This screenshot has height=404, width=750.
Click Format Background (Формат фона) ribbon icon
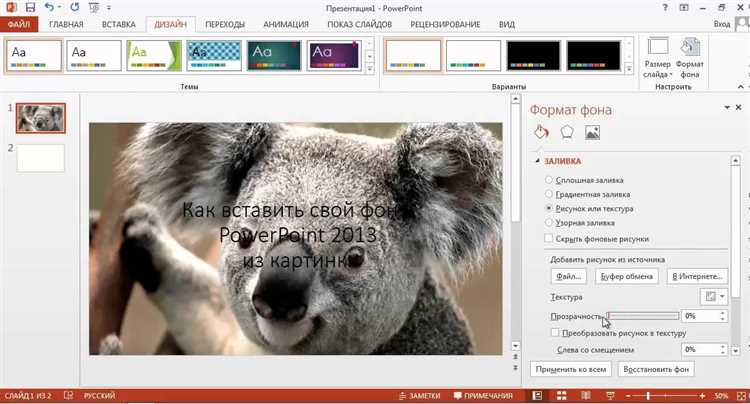pyautogui.click(x=689, y=57)
